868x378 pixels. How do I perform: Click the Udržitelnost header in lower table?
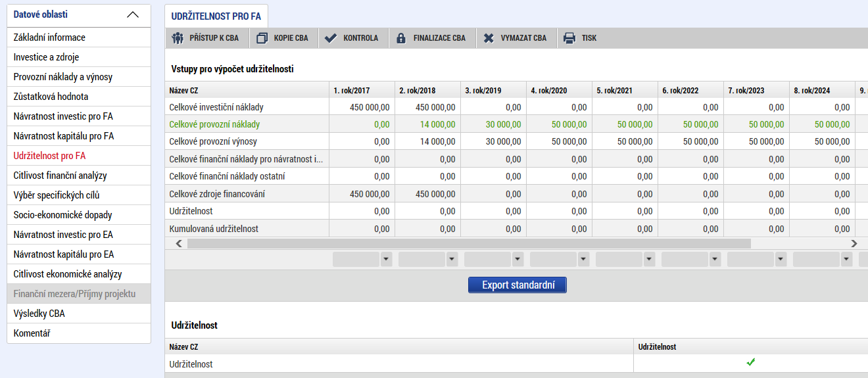(x=750, y=346)
